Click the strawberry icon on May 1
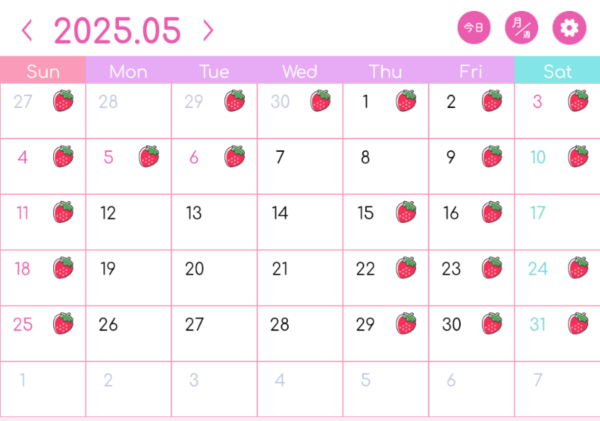The height and width of the screenshot is (421, 600). click(406, 101)
